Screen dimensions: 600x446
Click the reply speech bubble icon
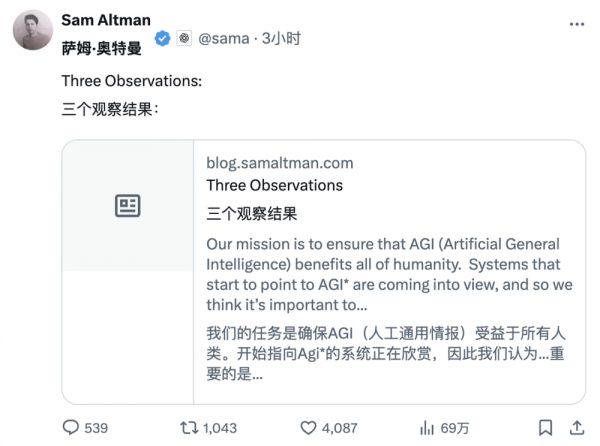tap(71, 427)
